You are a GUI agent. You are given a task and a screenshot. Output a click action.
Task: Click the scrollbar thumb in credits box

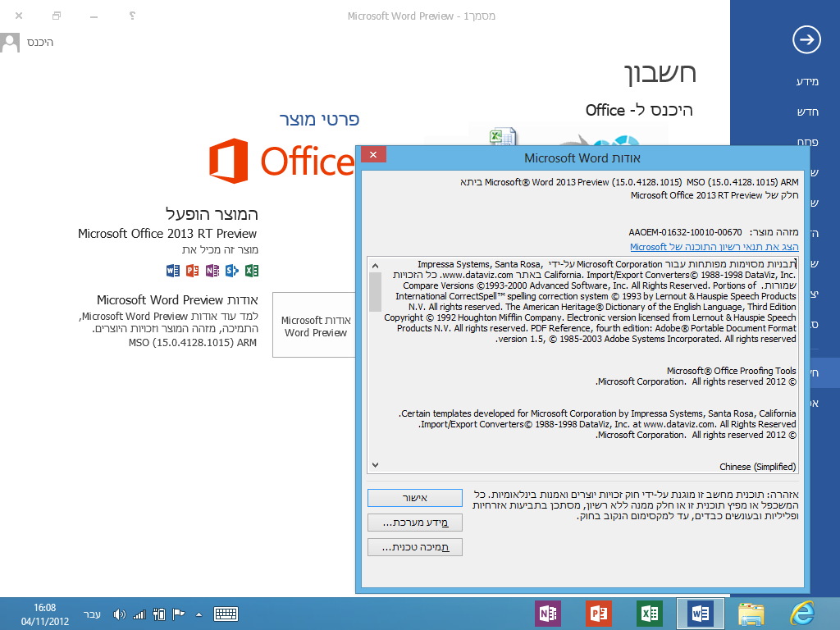(x=375, y=292)
